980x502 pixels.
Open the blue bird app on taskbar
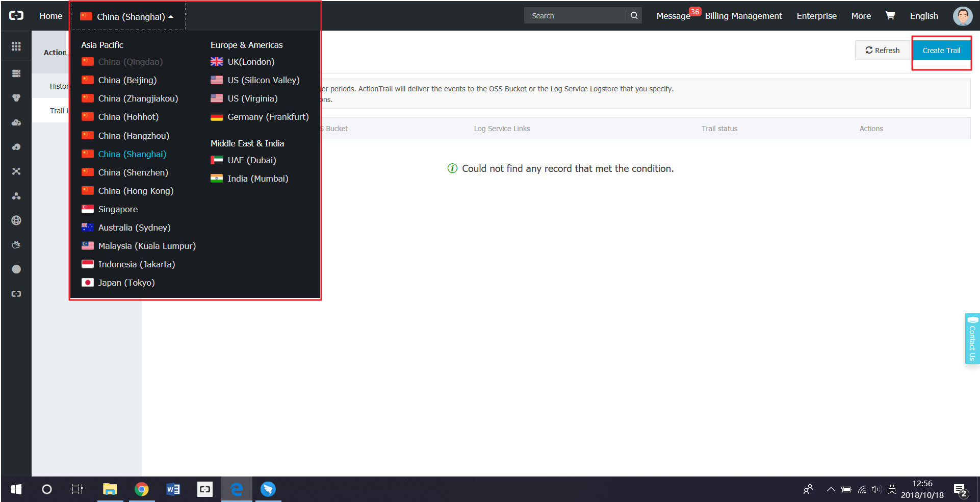[268, 489]
